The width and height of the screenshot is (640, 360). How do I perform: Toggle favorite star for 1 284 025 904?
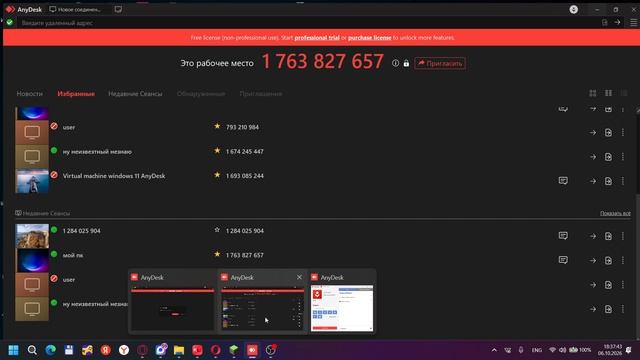[x=217, y=230]
